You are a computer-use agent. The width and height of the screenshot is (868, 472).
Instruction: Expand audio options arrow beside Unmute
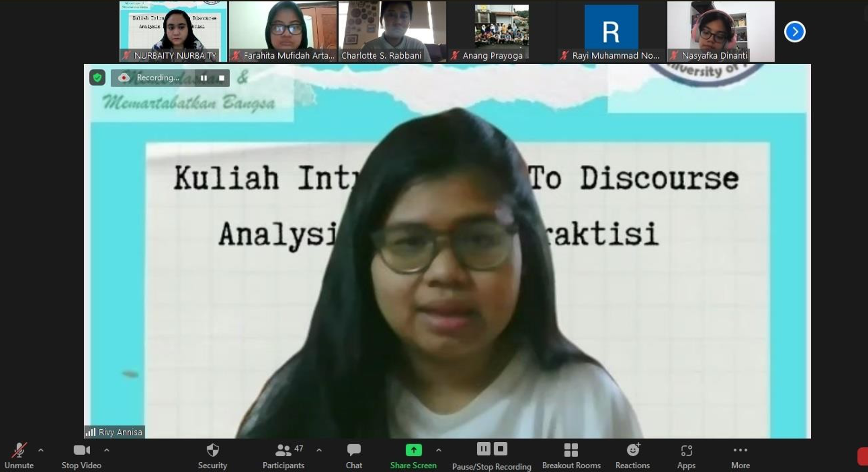point(41,450)
